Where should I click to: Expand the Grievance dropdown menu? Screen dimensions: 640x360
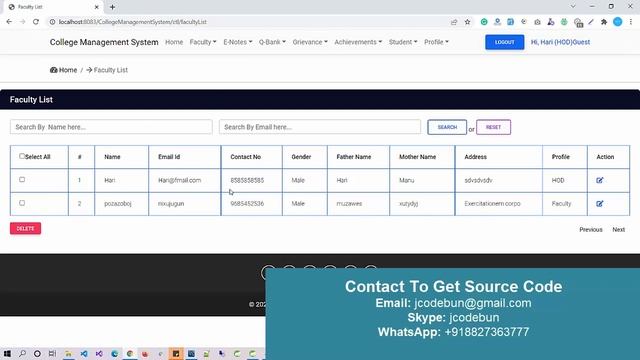[310, 42]
